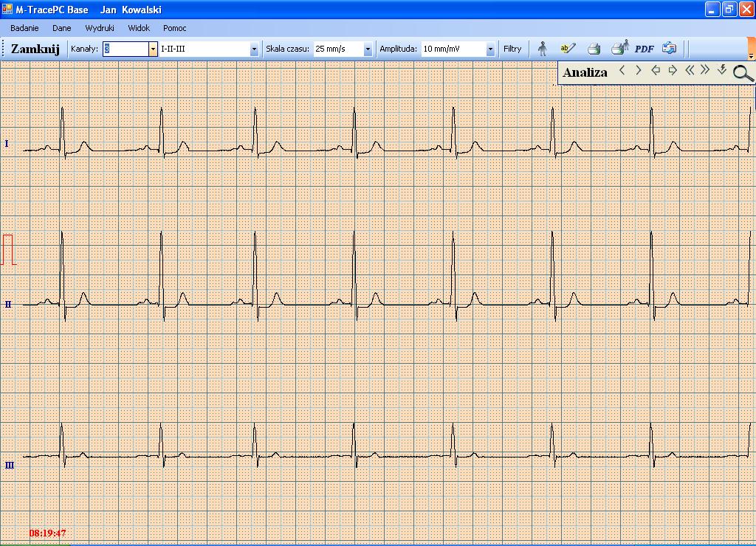Open the Amplituda 10 mm/mV dropdown

point(490,49)
